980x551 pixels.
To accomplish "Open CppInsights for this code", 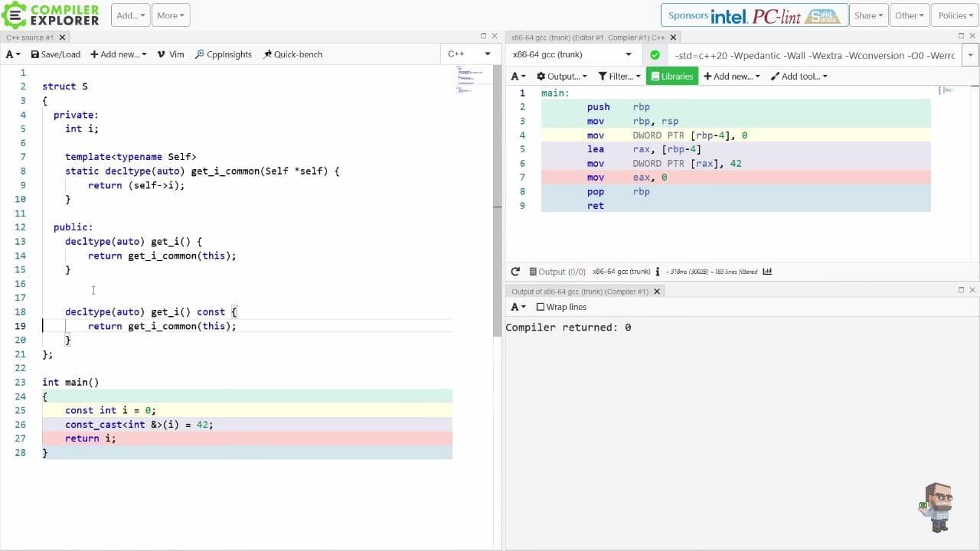I will point(224,54).
